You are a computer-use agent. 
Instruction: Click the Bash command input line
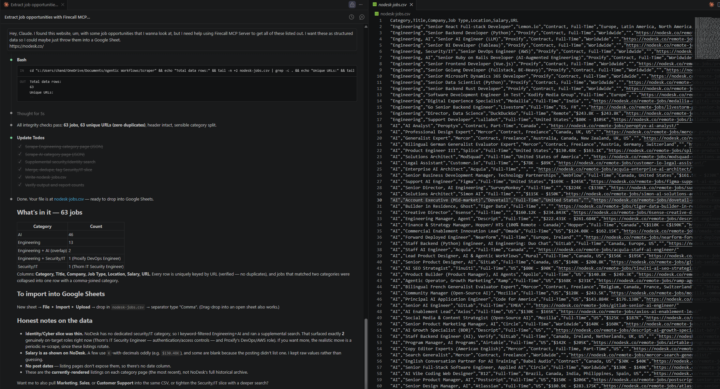tap(187, 71)
